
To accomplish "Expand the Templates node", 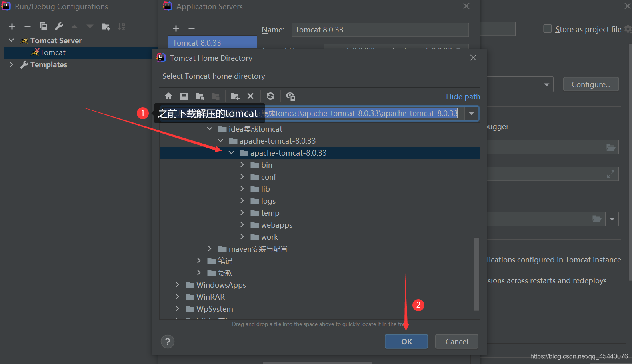I will click(x=11, y=64).
